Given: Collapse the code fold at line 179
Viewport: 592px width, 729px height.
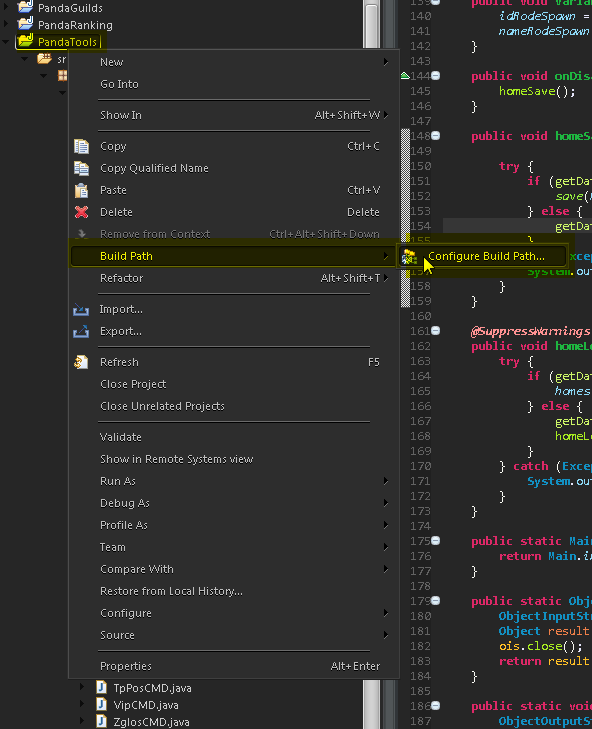Looking at the screenshot, I should point(436,601).
